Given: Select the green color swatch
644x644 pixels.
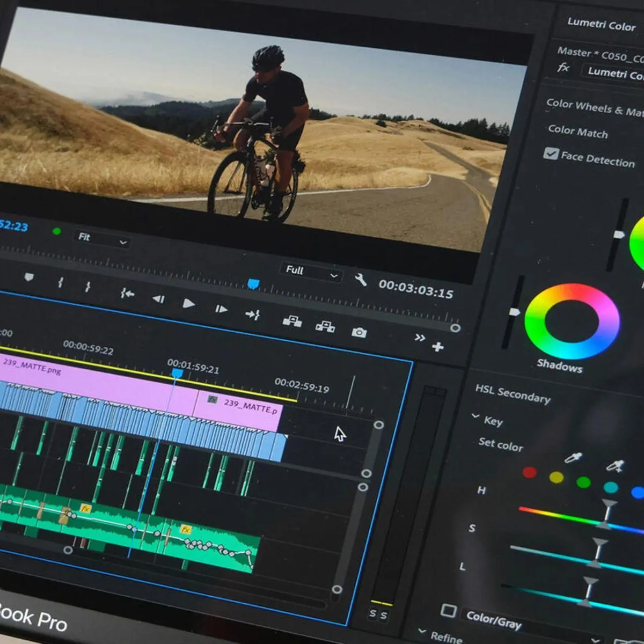Looking at the screenshot, I should pos(583,481).
